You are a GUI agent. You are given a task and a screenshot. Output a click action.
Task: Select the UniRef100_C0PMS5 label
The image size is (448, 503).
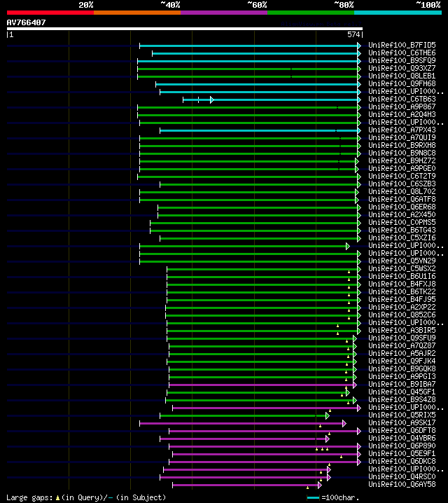tap(402, 222)
